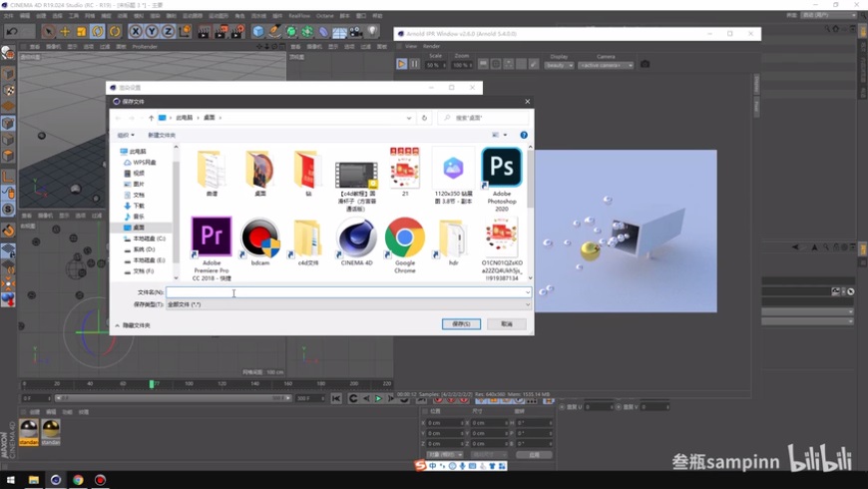Open the hdr folder in file dialog
The image size is (868, 489).
[x=453, y=242]
